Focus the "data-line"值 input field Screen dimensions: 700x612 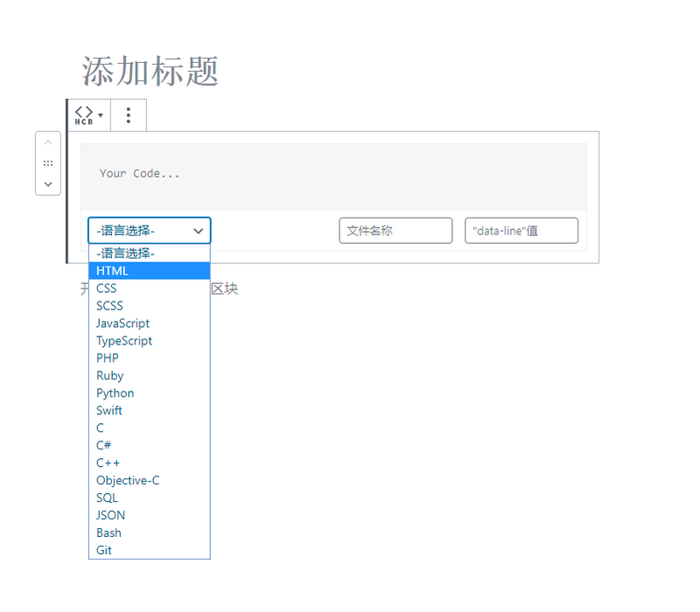click(x=521, y=231)
